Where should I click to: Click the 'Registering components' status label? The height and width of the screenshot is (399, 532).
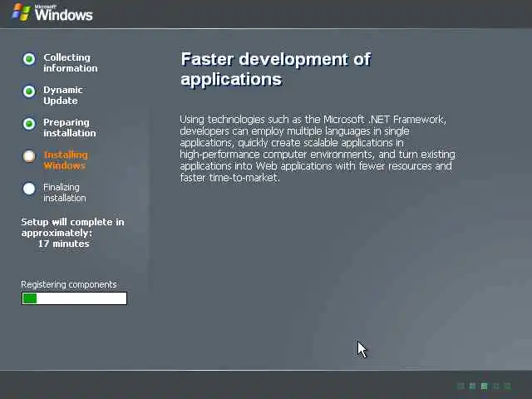point(69,284)
